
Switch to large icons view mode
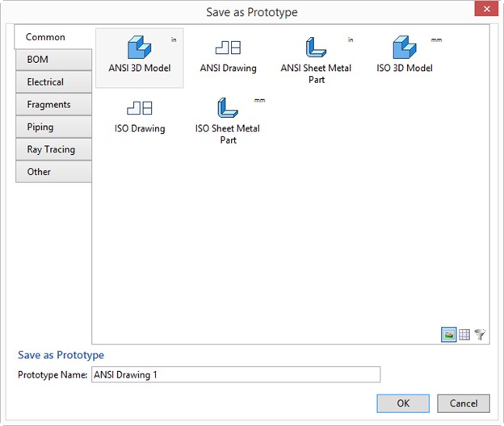[449, 335]
